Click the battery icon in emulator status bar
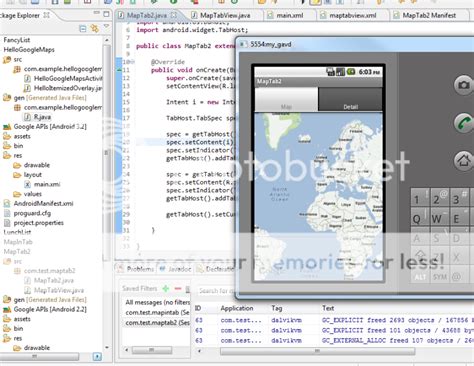The image size is (474, 366). pos(351,72)
